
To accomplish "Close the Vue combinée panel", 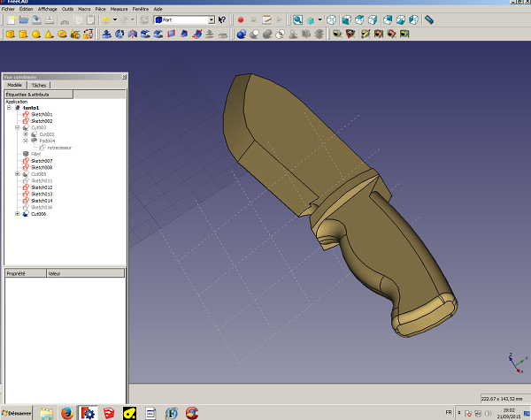I will coord(124,77).
